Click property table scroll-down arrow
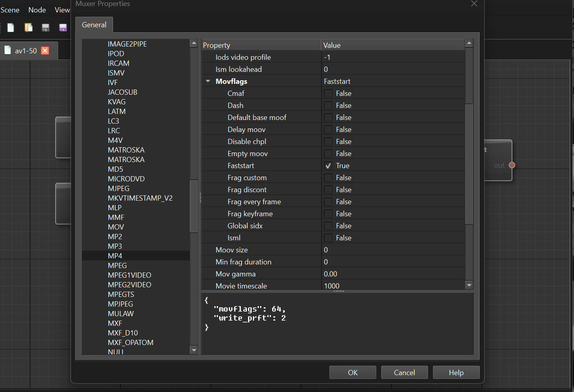Image resolution: width=574 pixels, height=392 pixels. tap(469, 285)
